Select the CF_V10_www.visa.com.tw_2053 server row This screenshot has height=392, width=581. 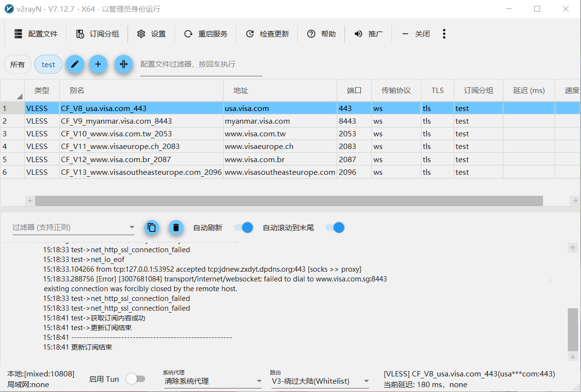(x=116, y=134)
